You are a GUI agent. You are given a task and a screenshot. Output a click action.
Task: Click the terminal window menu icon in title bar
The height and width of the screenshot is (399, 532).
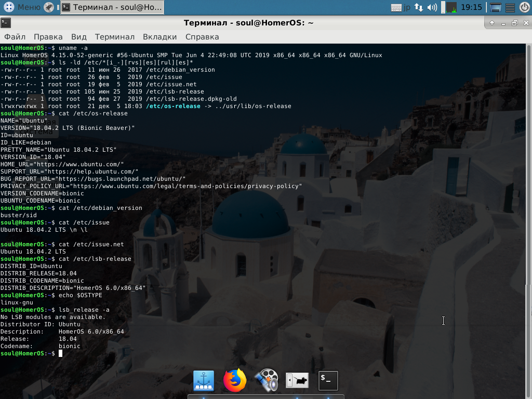[x=6, y=23]
